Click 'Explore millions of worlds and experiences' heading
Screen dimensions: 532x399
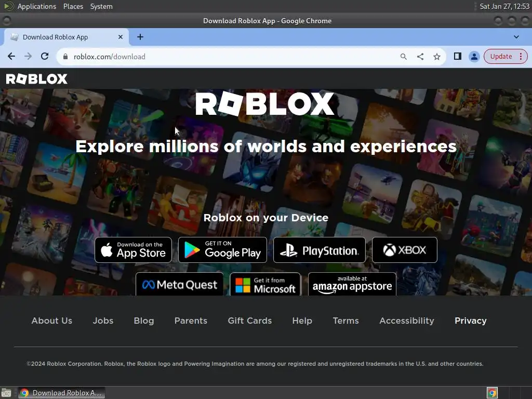tap(266, 147)
